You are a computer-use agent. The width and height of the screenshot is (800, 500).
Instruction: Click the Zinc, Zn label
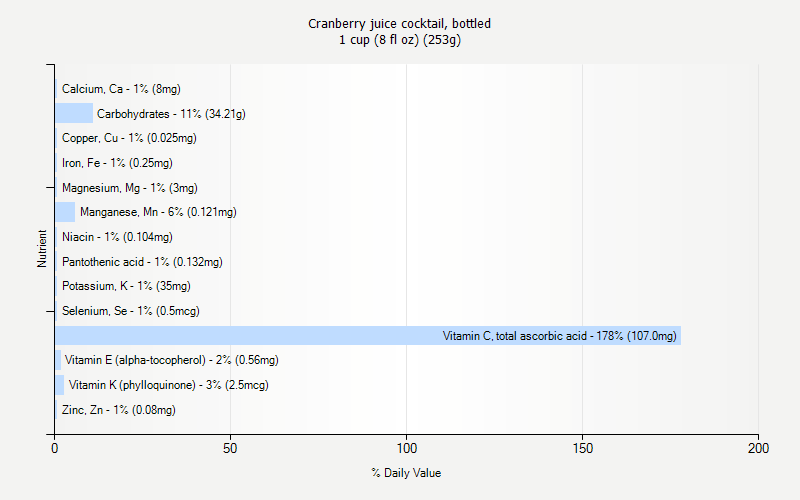[x=119, y=410]
